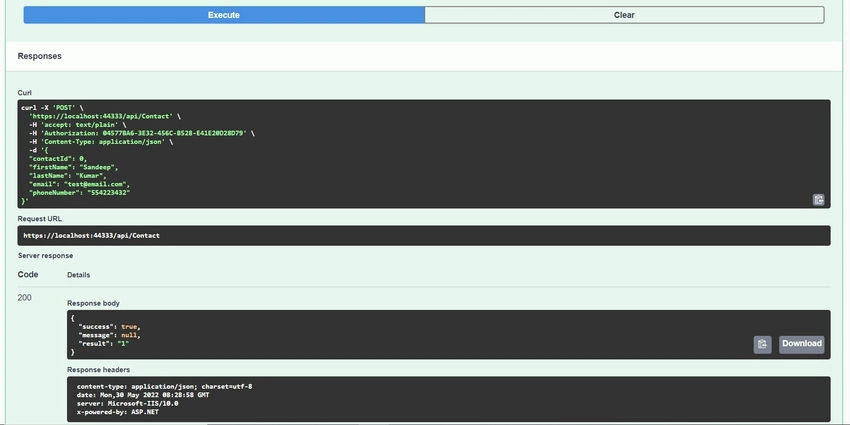Click the "result": "1" line in response

pyautogui.click(x=104, y=344)
